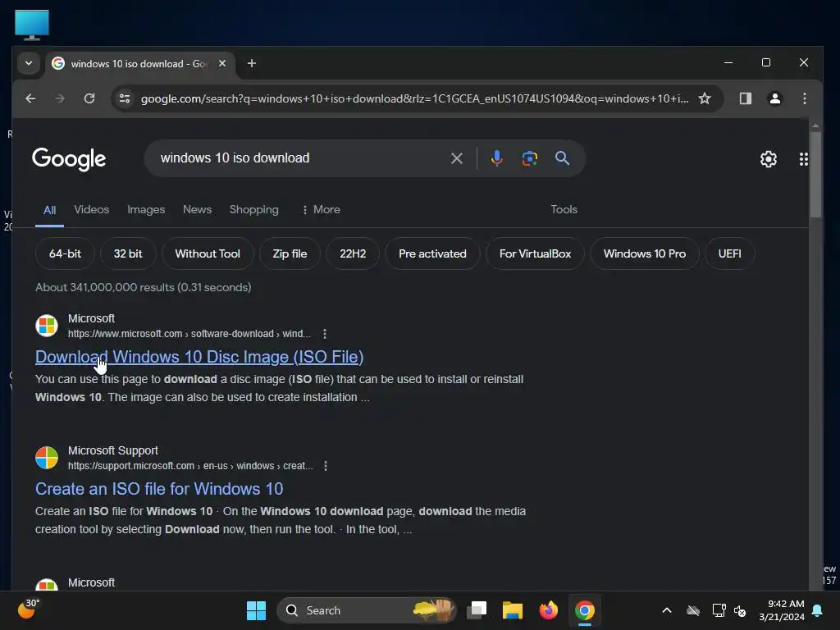Open search Tools

point(564,209)
